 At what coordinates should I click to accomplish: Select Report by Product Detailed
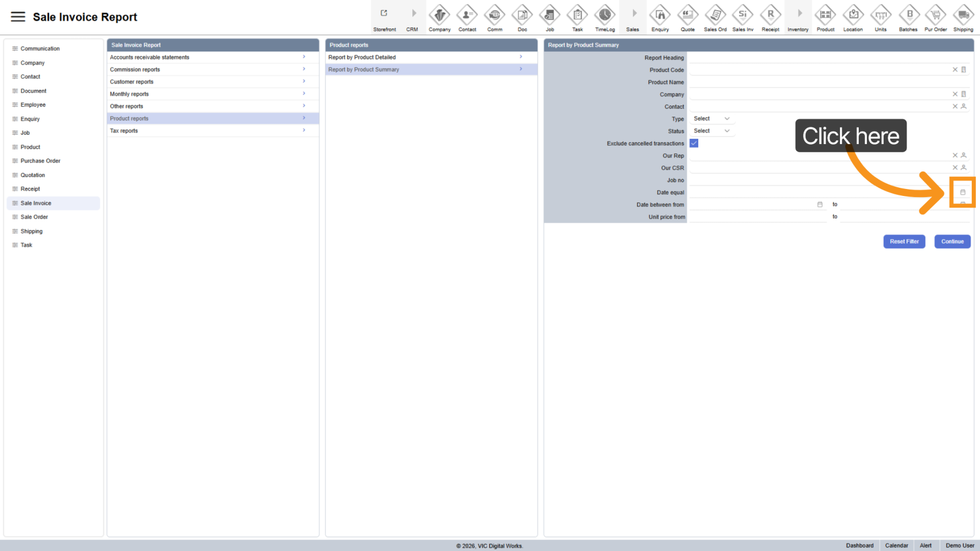click(x=430, y=57)
